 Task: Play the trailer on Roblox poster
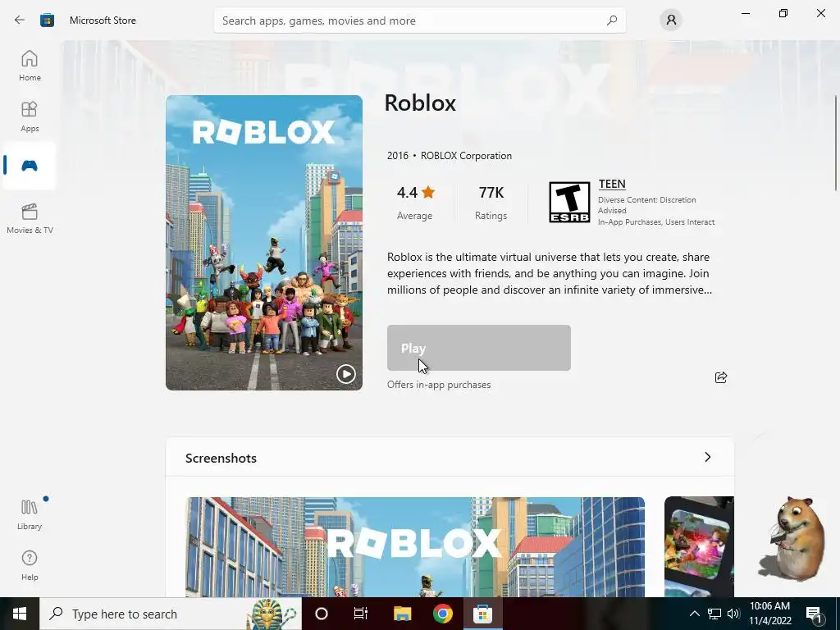[x=346, y=373]
